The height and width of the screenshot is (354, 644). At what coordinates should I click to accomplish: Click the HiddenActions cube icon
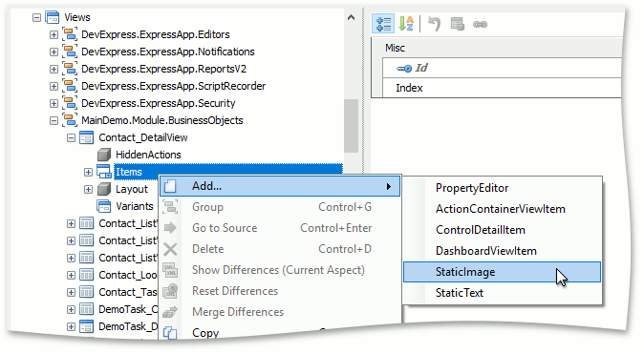[104, 155]
